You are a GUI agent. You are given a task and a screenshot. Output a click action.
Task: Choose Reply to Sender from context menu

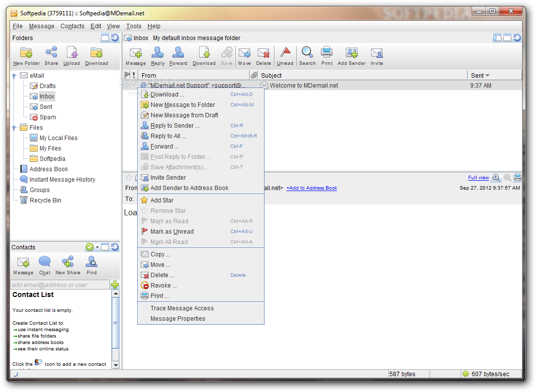pyautogui.click(x=201, y=126)
